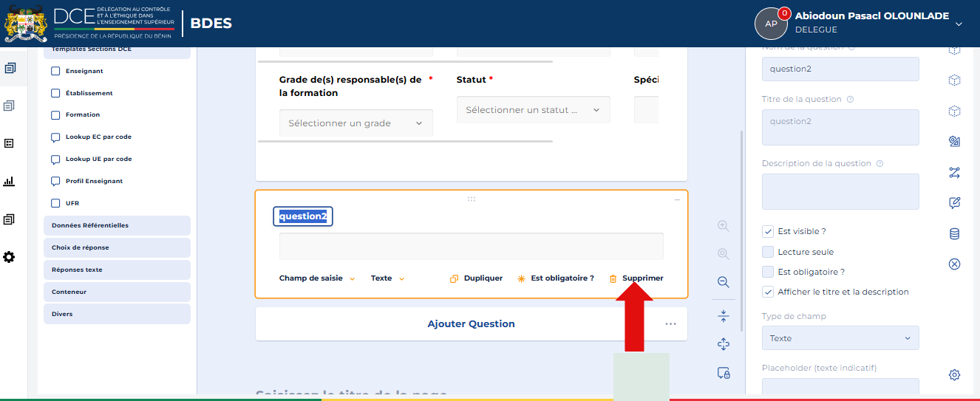
Task: Expand the Choix de réponse category
Action: [x=117, y=247]
